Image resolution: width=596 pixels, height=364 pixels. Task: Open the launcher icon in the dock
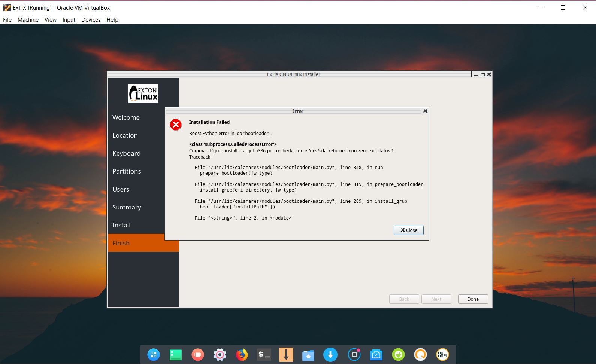154,354
